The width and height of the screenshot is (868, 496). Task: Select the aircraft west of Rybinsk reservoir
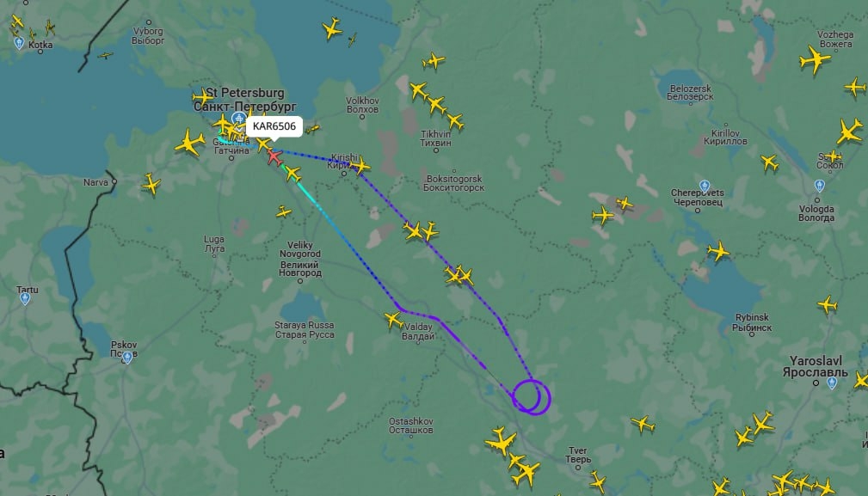click(x=718, y=252)
